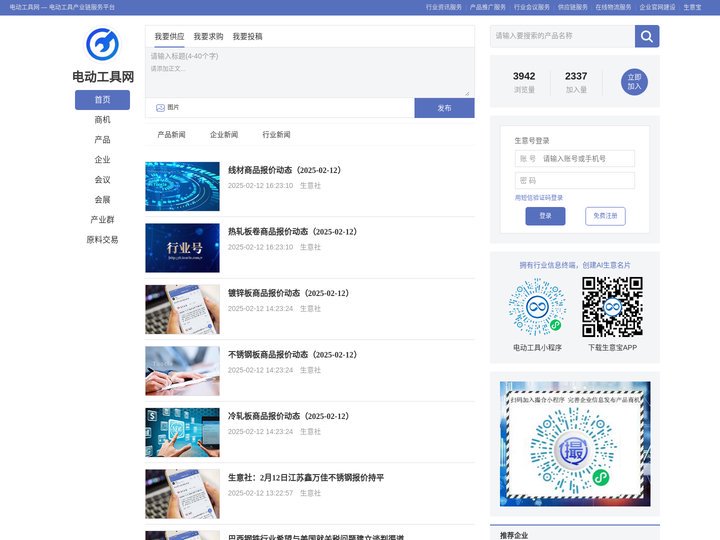Open 产品 in the sidebar
Viewport: 720px width, 540px height.
click(102, 140)
